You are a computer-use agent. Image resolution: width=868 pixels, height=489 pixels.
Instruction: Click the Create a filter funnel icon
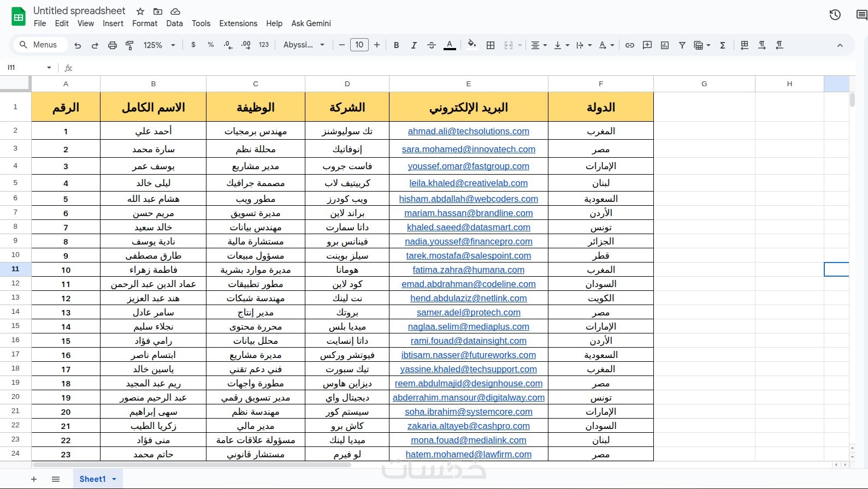[x=682, y=45]
